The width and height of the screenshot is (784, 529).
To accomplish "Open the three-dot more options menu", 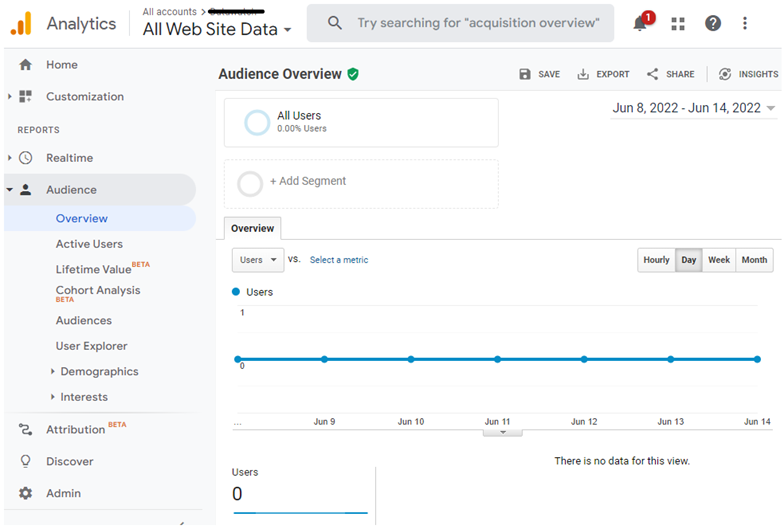I will pyautogui.click(x=745, y=23).
